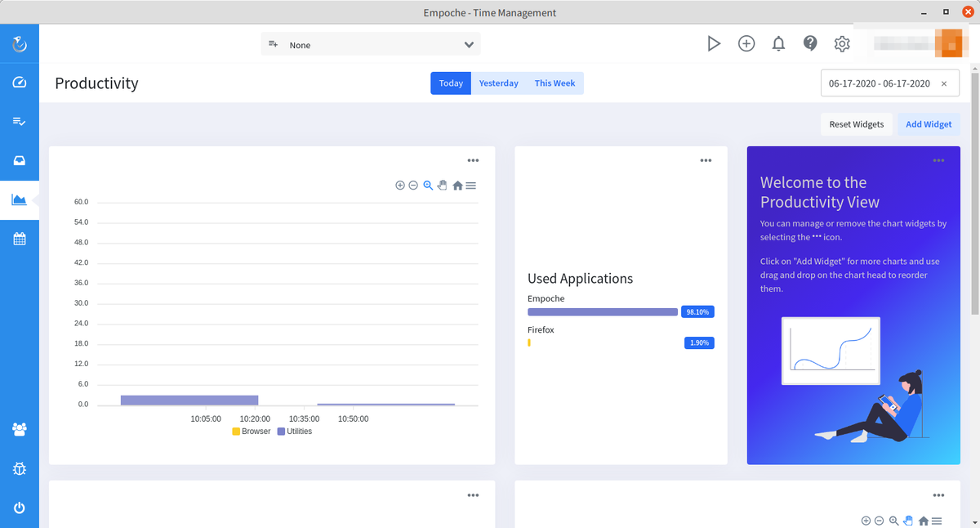Switch to the Yesterday tab
980x528 pixels.
498,83
